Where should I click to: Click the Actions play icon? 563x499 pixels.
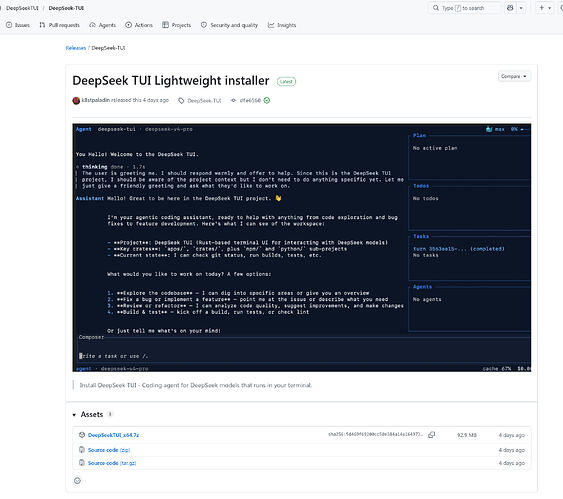coord(128,25)
